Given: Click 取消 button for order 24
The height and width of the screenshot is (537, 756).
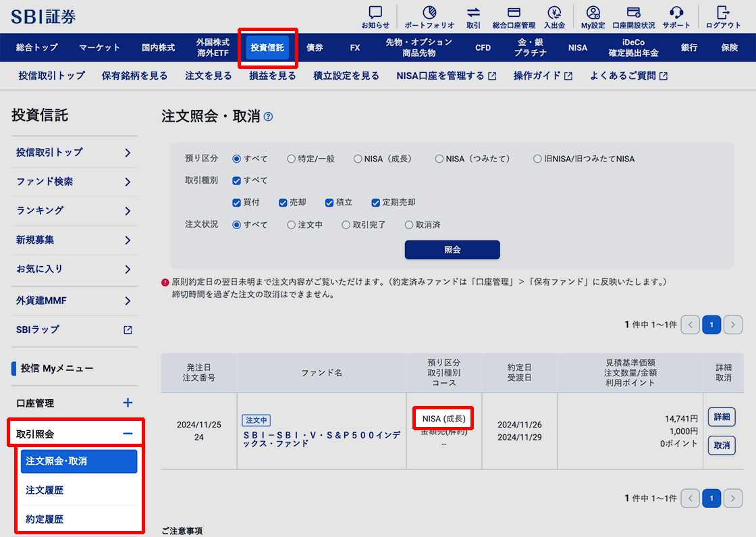Looking at the screenshot, I should 722,445.
